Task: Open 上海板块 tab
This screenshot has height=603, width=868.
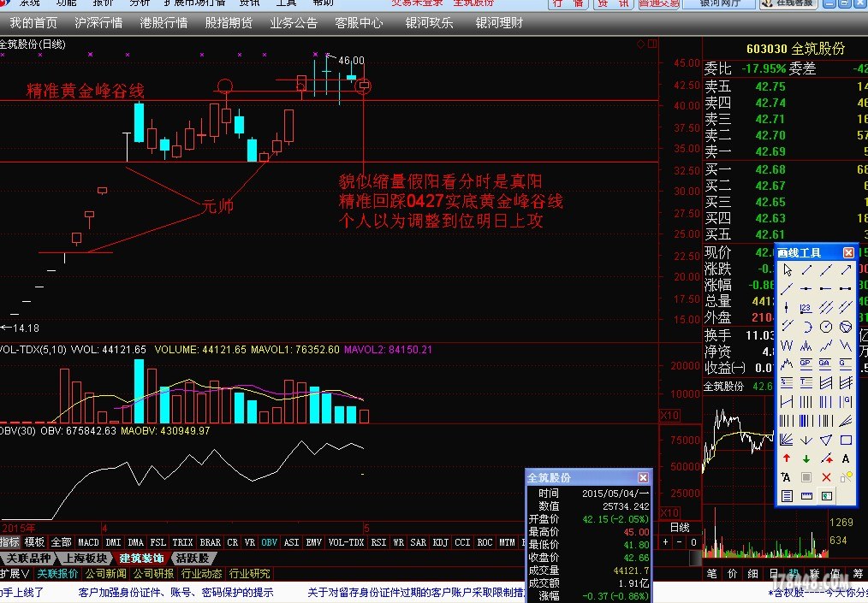Action: coord(84,559)
